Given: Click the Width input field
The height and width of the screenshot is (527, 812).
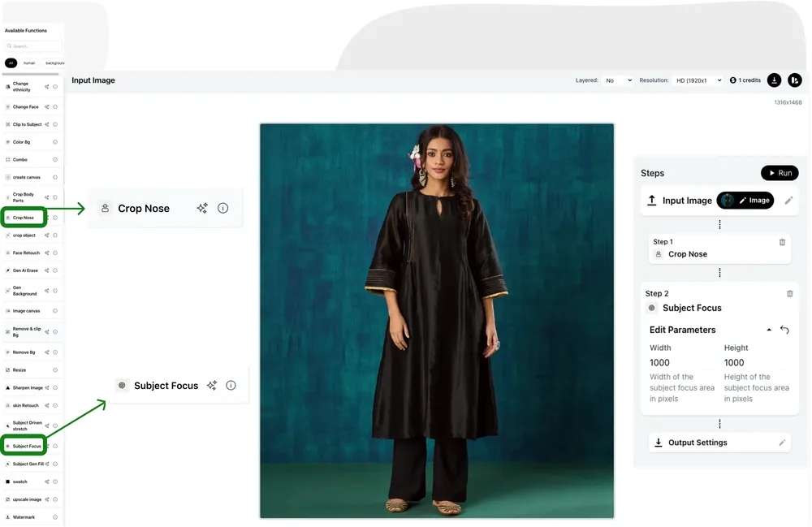Looking at the screenshot, I should (x=681, y=363).
